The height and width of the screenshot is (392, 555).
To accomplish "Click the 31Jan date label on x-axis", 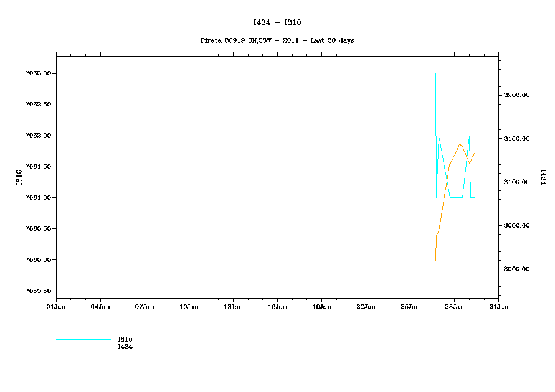I will (498, 307).
